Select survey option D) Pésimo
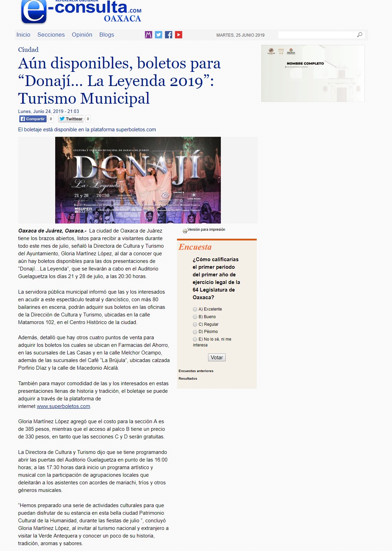The image size is (392, 551). pyautogui.click(x=195, y=332)
